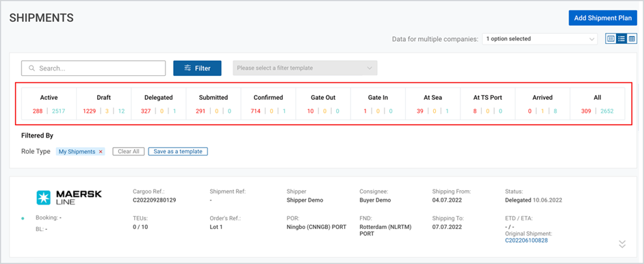Click the magnifier icon in search box
644x264 pixels.
[31, 68]
